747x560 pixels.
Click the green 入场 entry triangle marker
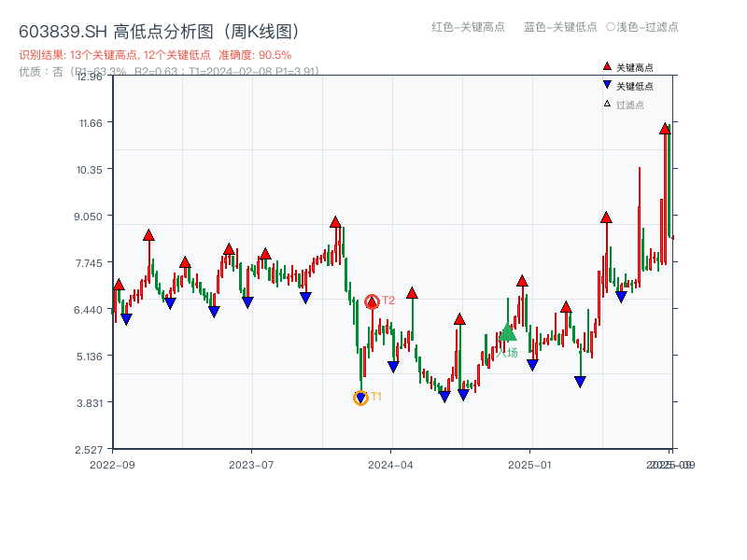point(507,332)
